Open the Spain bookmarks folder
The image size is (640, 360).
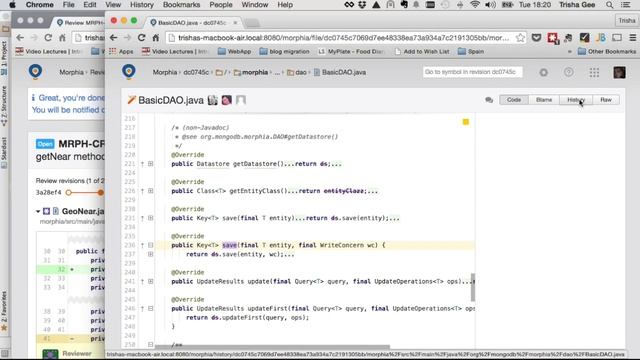point(471,51)
